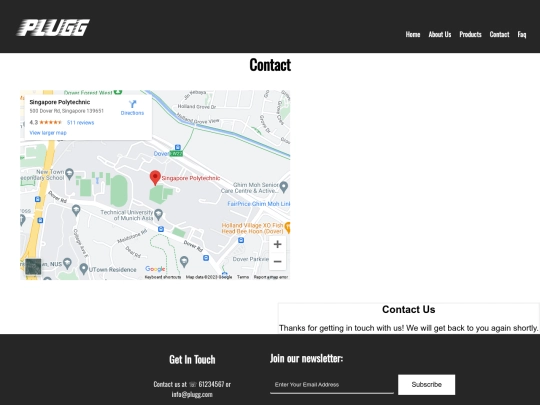Click Ghim Moh Senior Care Centre marker

click(283, 187)
